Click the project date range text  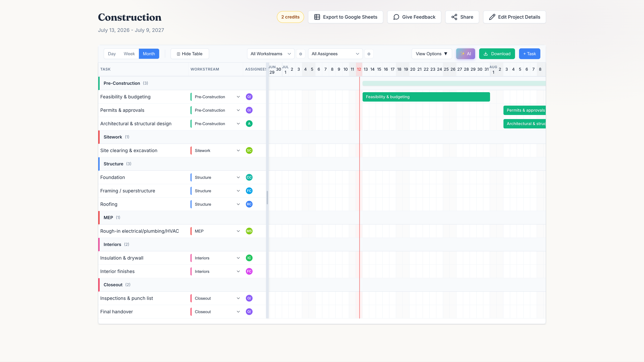point(131,30)
